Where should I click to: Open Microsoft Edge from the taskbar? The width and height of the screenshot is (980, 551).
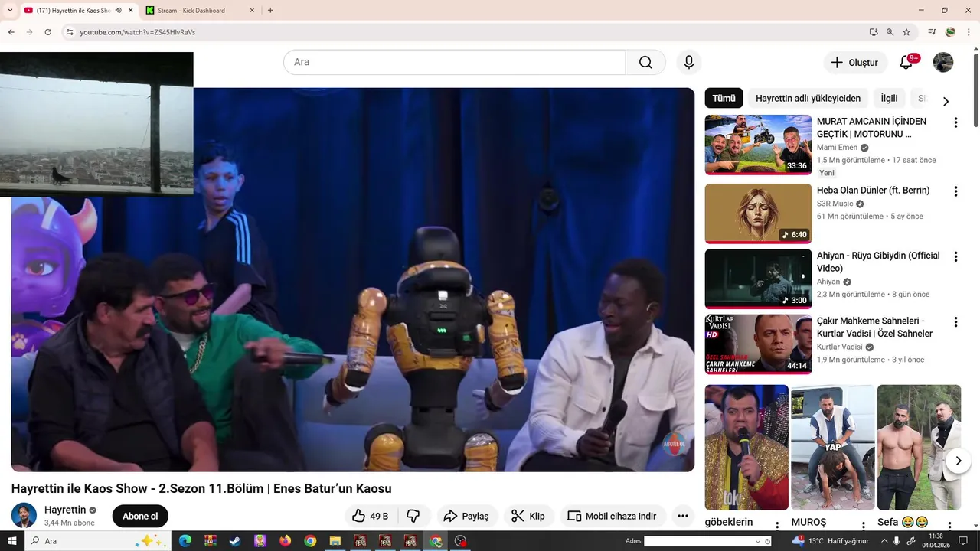point(185,541)
